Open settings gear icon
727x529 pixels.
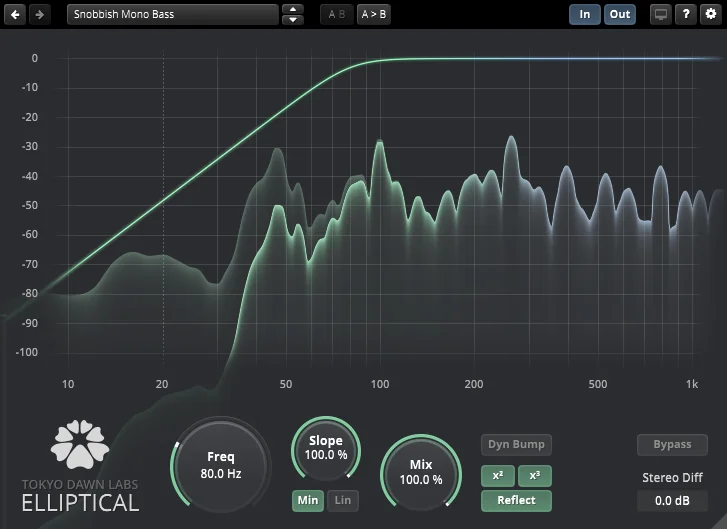(x=711, y=14)
